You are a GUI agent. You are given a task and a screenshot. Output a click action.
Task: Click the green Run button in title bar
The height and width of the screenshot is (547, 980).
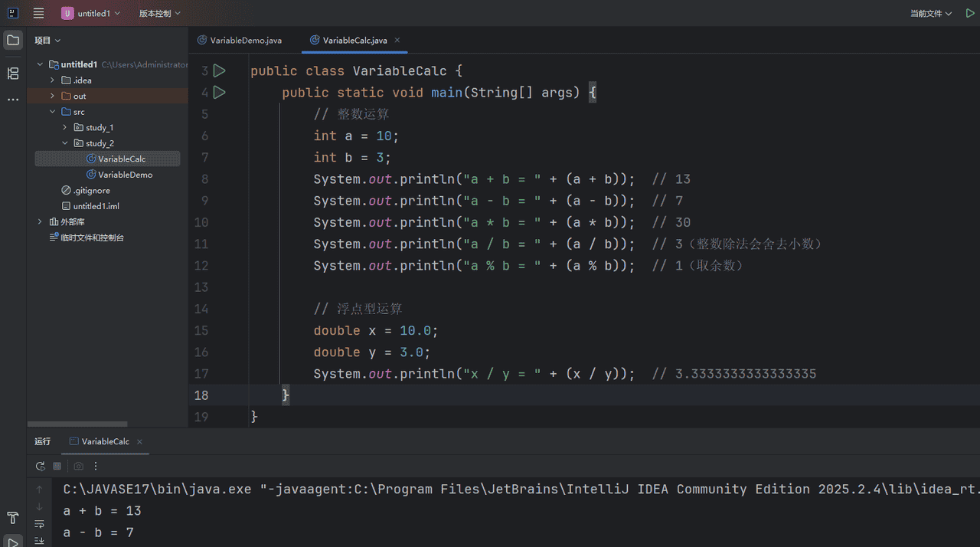coord(970,13)
